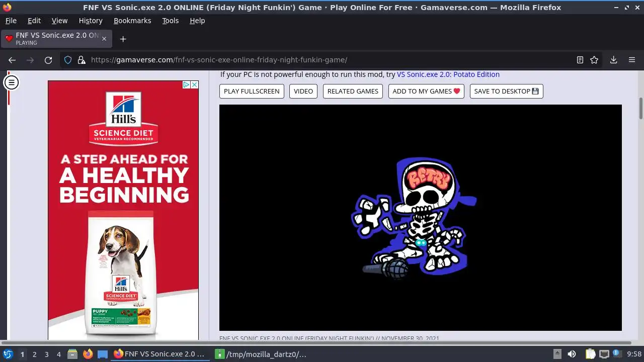
Task: Click the RETRY skeleton game screen
Action: click(x=421, y=218)
